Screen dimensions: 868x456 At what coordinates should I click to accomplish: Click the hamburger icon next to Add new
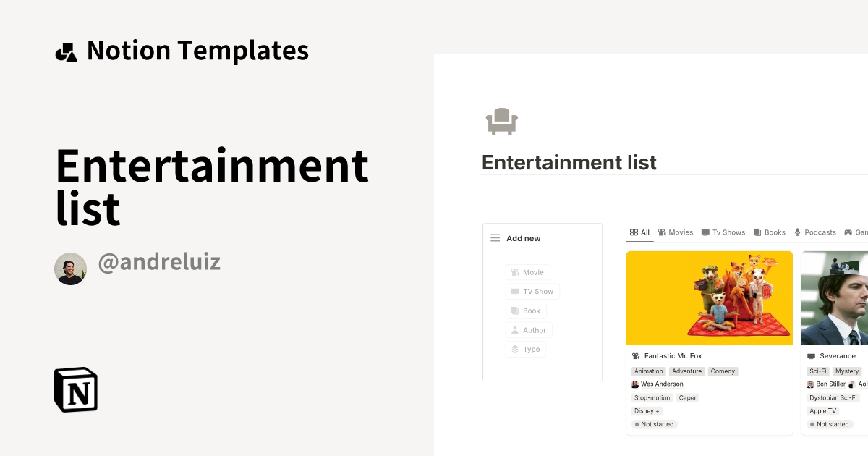pyautogui.click(x=495, y=237)
